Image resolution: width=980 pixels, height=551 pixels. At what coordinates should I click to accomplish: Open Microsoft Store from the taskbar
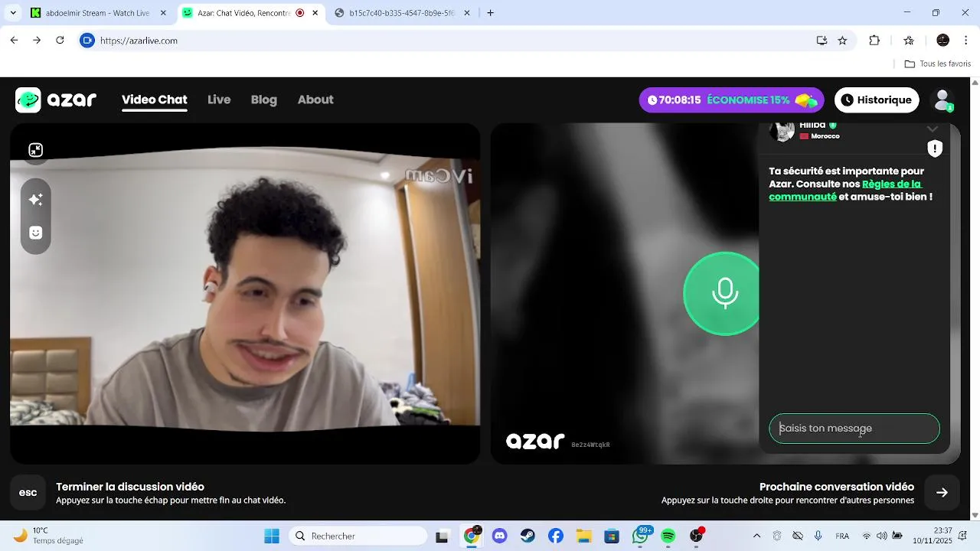(x=611, y=536)
